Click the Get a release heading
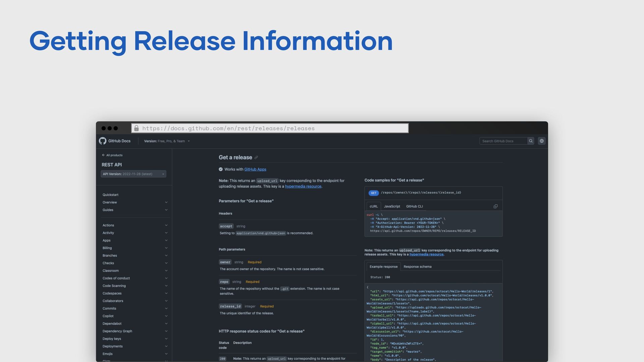 click(x=235, y=158)
